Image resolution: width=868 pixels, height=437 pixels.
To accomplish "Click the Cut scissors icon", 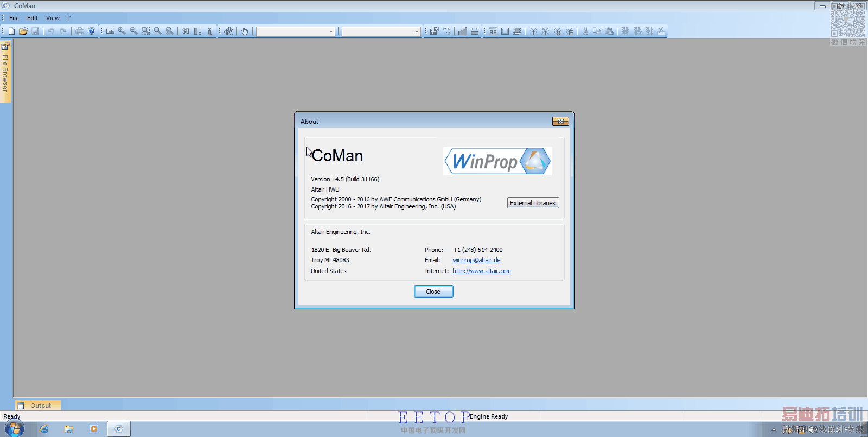I will [585, 31].
